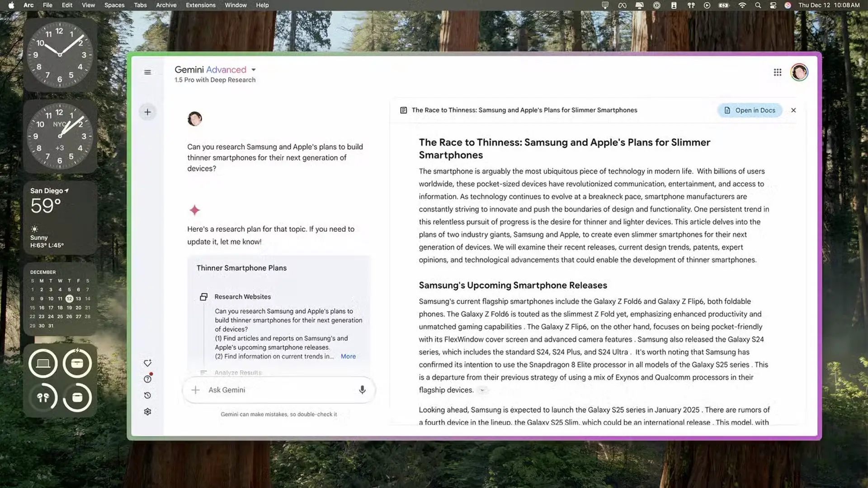The height and width of the screenshot is (488, 868).
Task: Click the Analyze Results step label
Action: coord(238,373)
